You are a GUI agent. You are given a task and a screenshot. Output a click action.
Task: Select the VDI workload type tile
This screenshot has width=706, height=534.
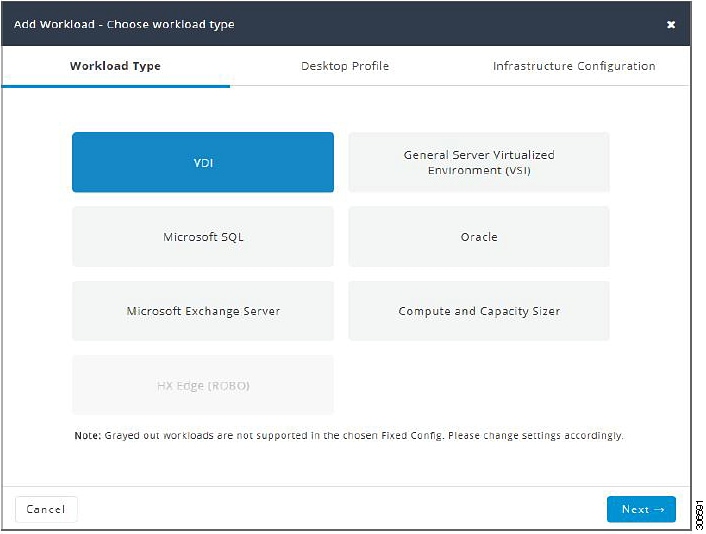point(203,162)
